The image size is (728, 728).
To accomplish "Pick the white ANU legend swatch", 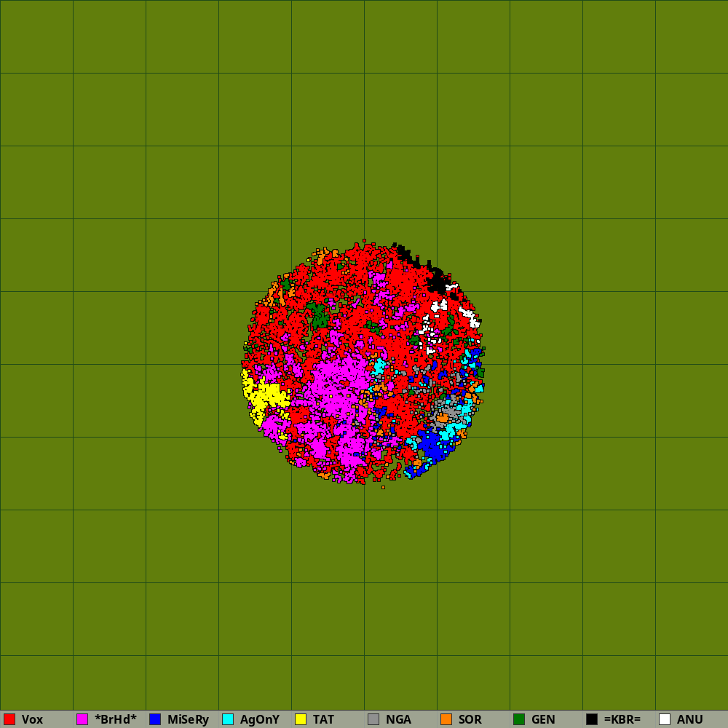I will coord(665,719).
